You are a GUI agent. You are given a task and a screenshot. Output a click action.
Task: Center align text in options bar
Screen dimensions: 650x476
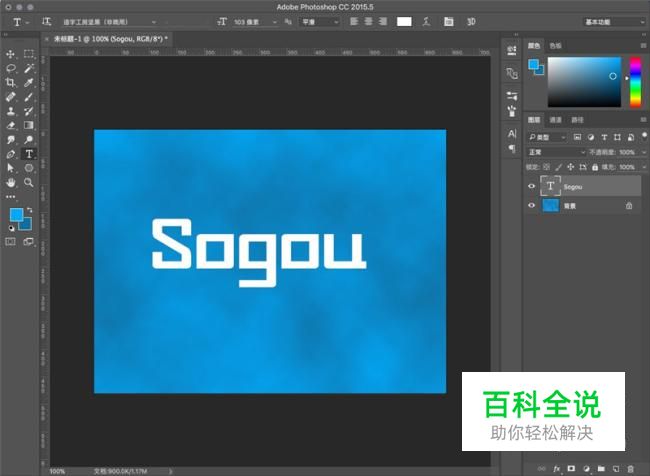coord(368,22)
